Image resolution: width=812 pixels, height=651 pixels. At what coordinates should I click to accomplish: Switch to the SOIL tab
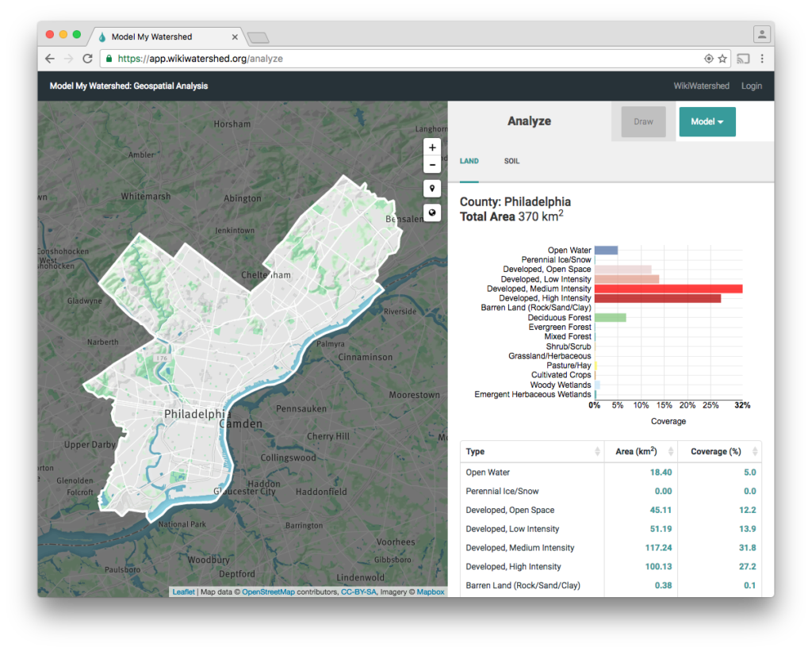click(511, 161)
